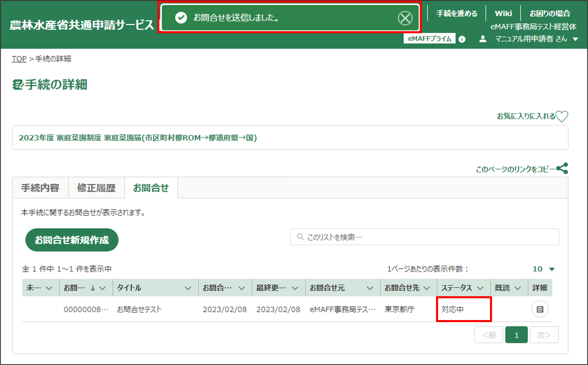Image resolution: width=588 pixels, height=365 pixels.
Task: Add to favorites via heart icon
Action: [562, 116]
